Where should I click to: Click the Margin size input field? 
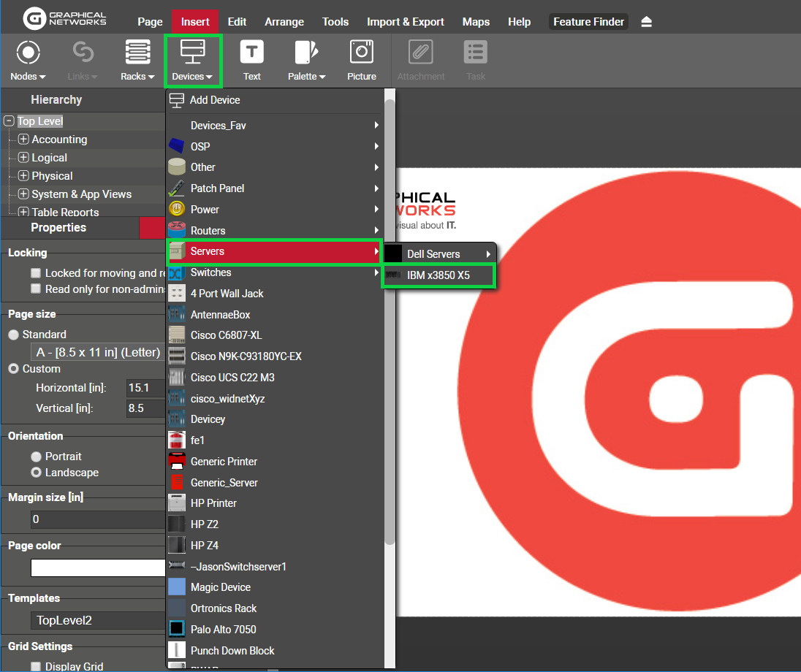(98, 519)
